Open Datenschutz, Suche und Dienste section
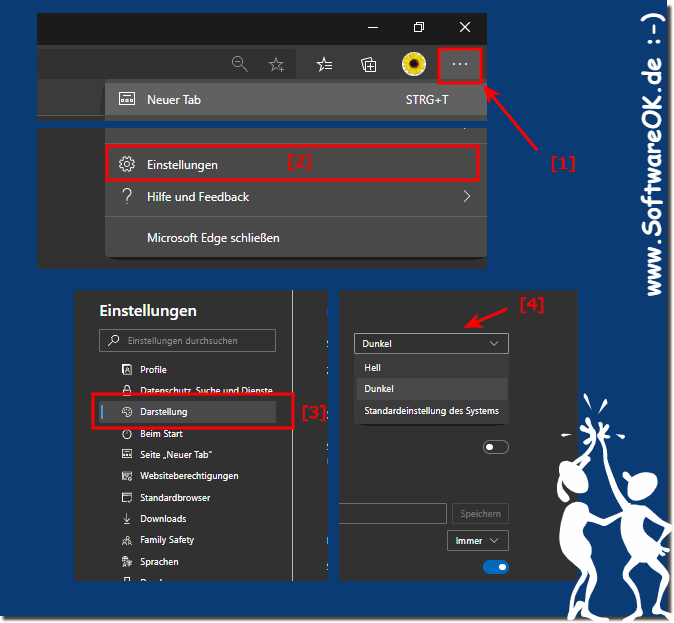This screenshot has width=674, height=623. coord(187,390)
